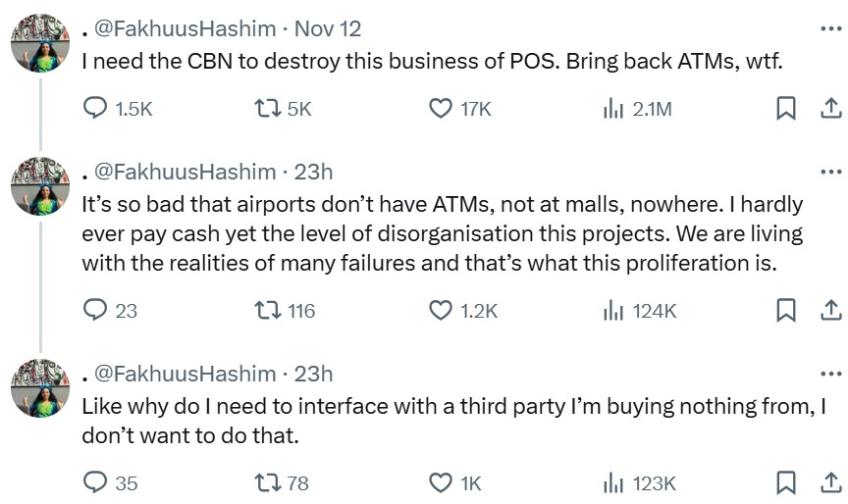Image resolution: width=848 pixels, height=504 pixels.
Task: Bookmark the third party tweet
Action: tap(785, 482)
